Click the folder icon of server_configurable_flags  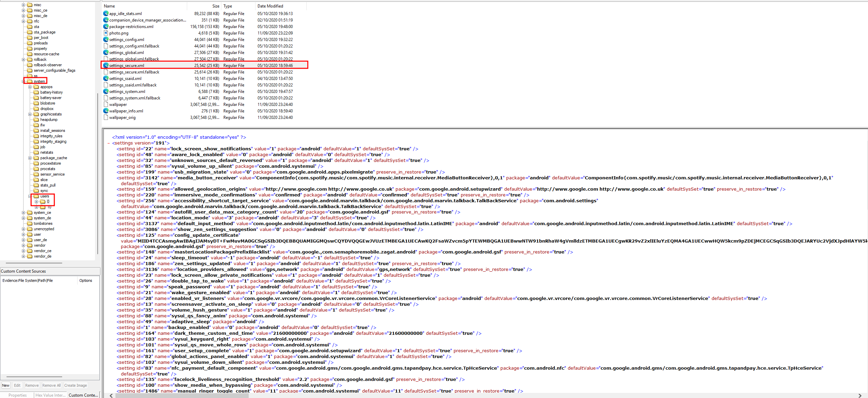[30, 70]
